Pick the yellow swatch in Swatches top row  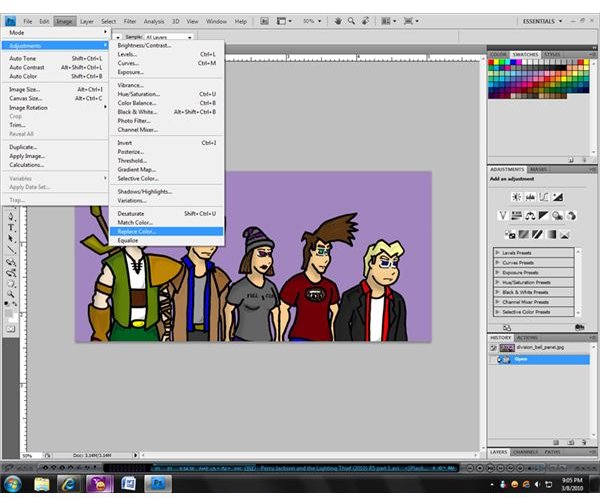coord(497,62)
